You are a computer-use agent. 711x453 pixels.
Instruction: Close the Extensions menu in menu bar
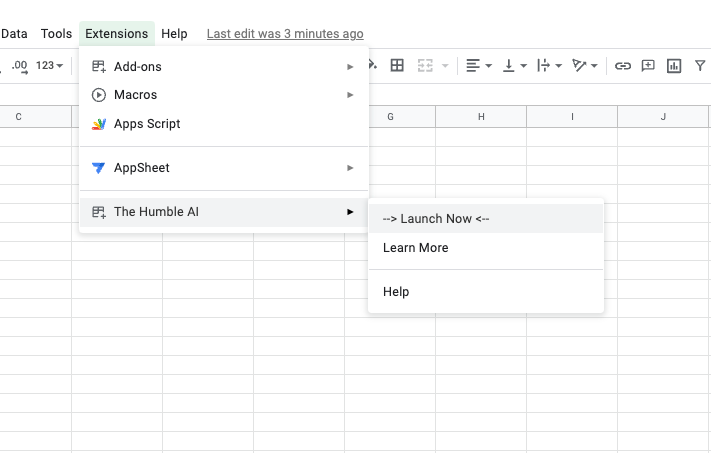click(117, 34)
